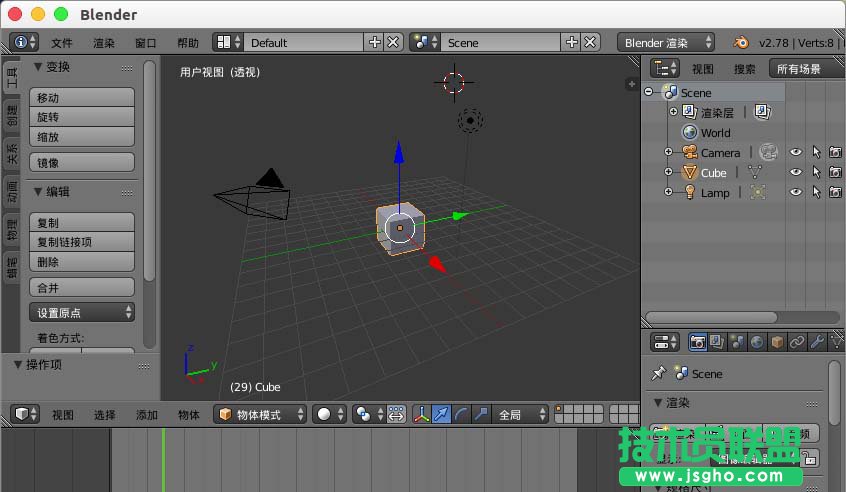Image resolution: width=846 pixels, height=492 pixels.
Task: Open the viewport shading sphere selector
Action: [x=329, y=414]
